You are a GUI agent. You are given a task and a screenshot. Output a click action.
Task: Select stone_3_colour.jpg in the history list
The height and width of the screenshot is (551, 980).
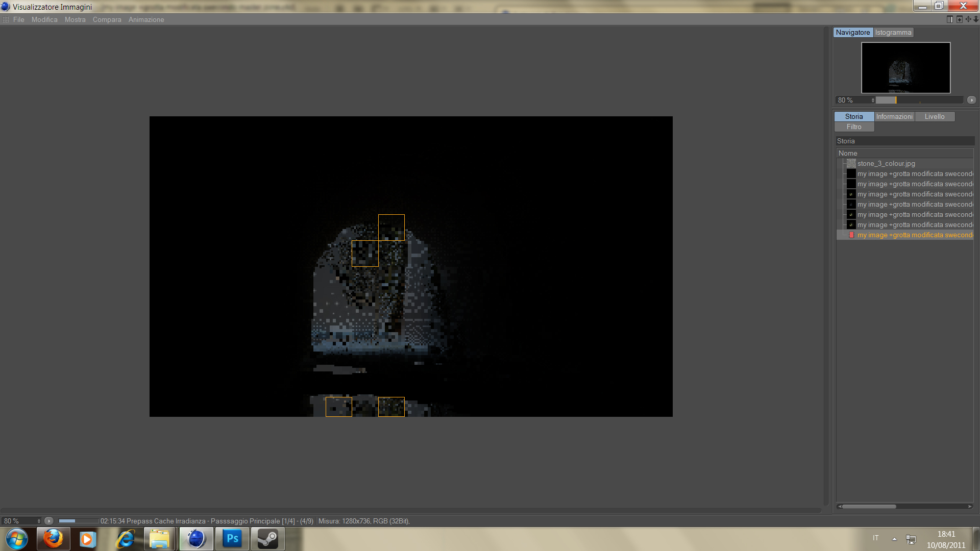(x=886, y=163)
